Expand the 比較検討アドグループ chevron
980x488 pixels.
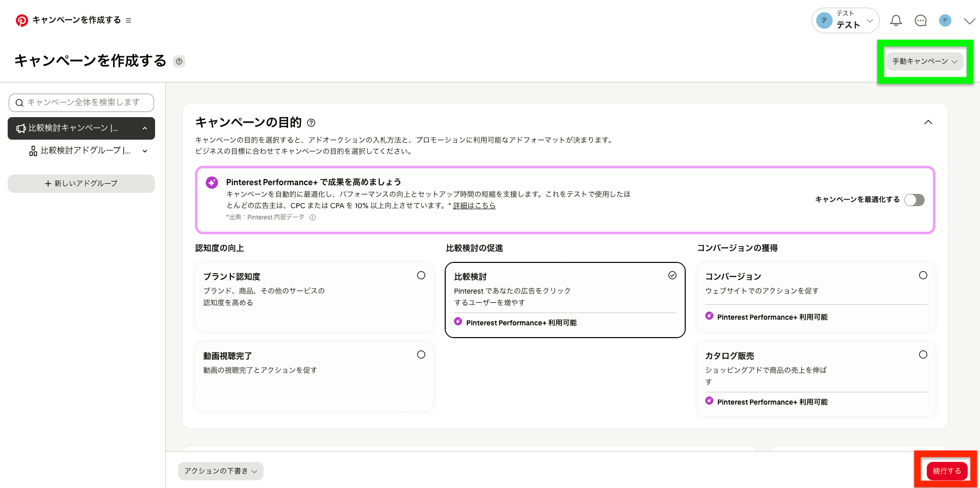145,151
